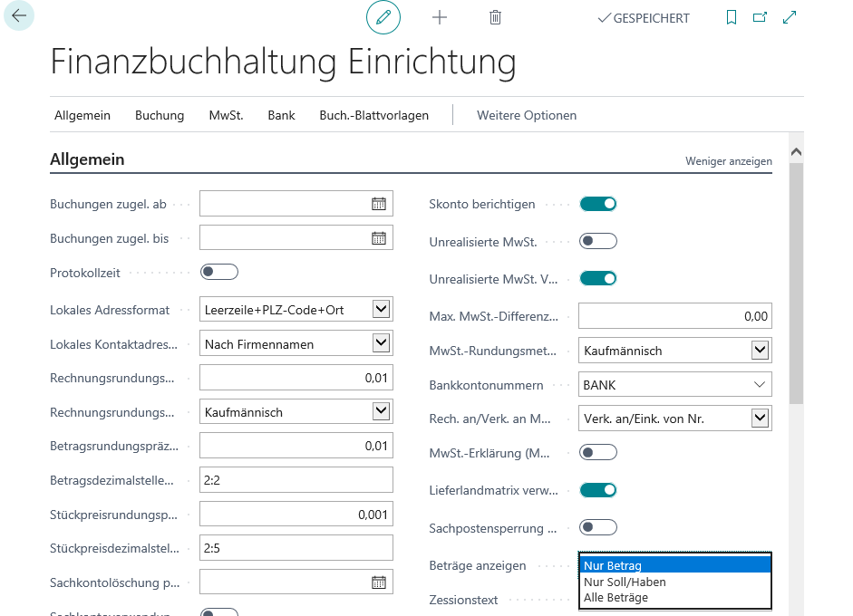The image size is (853, 616).
Task: Click the Betragsdezimalstellen input field
Action: click(x=296, y=480)
